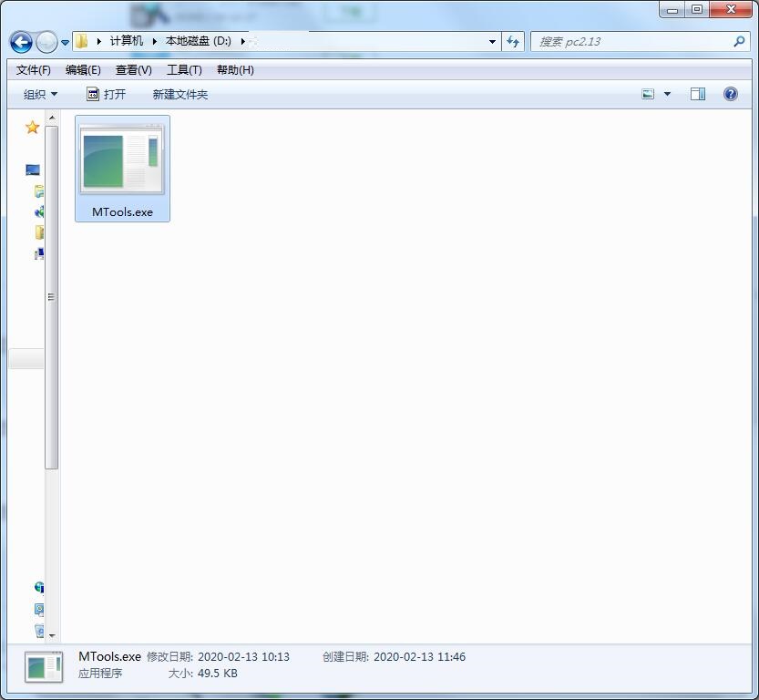Open the 工具(T) menu
Viewport: 759px width, 700px height.
pos(184,70)
